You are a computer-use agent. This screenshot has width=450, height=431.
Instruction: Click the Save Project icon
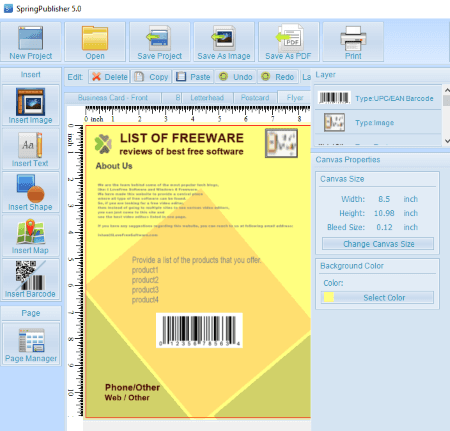pyautogui.click(x=160, y=42)
